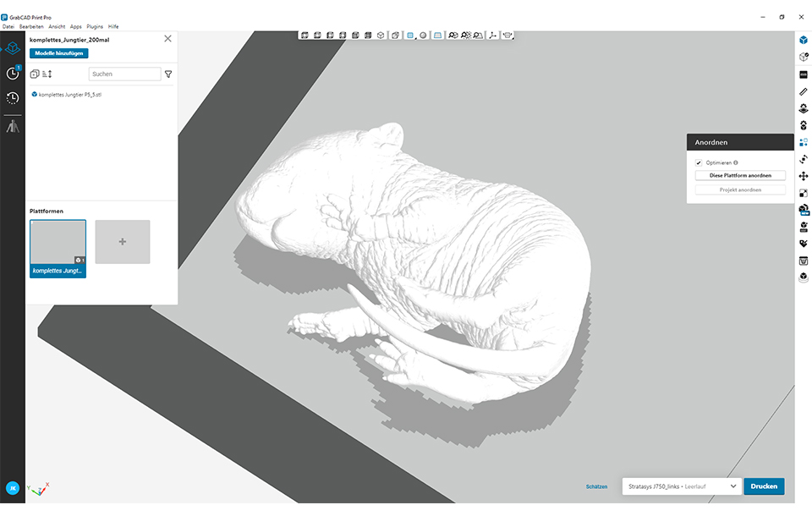
Task: Toggle the tray platform visibility icon
Action: [437, 36]
